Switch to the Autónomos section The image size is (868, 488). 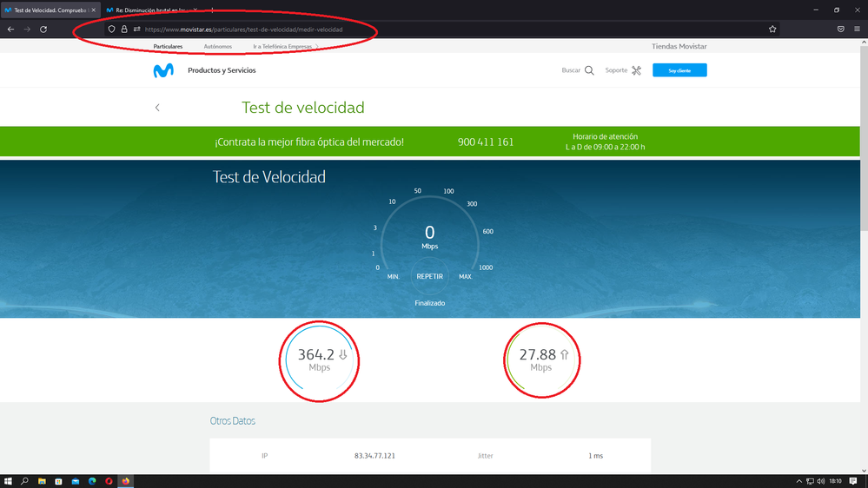pos(217,46)
